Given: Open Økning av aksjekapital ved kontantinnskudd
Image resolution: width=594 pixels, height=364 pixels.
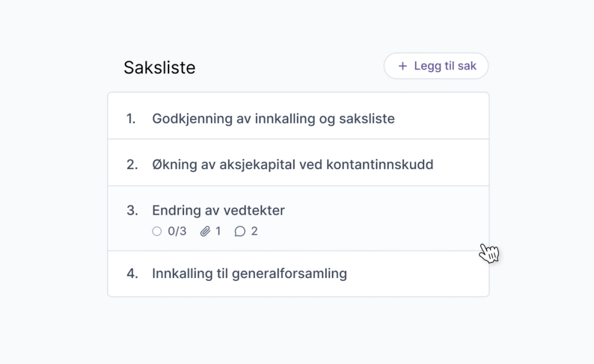Looking at the screenshot, I should click(299, 163).
